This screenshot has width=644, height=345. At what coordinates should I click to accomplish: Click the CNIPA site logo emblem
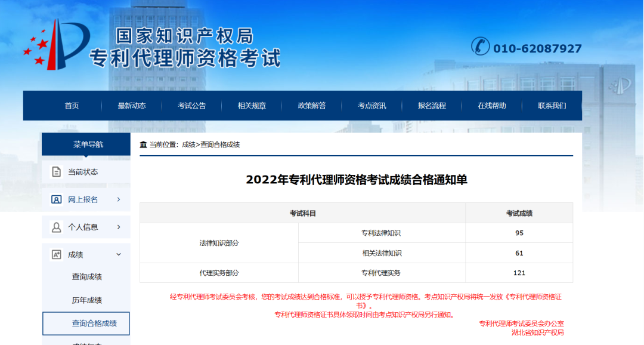56,45
